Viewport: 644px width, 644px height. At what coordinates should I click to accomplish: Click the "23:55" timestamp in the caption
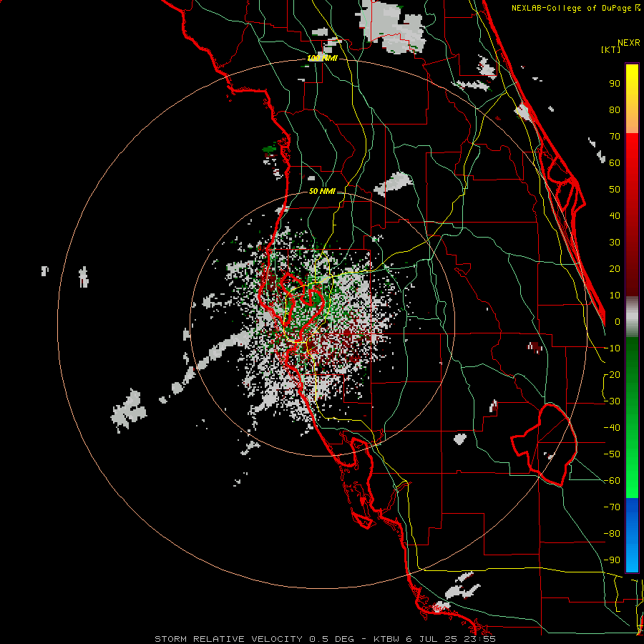tap(479, 639)
